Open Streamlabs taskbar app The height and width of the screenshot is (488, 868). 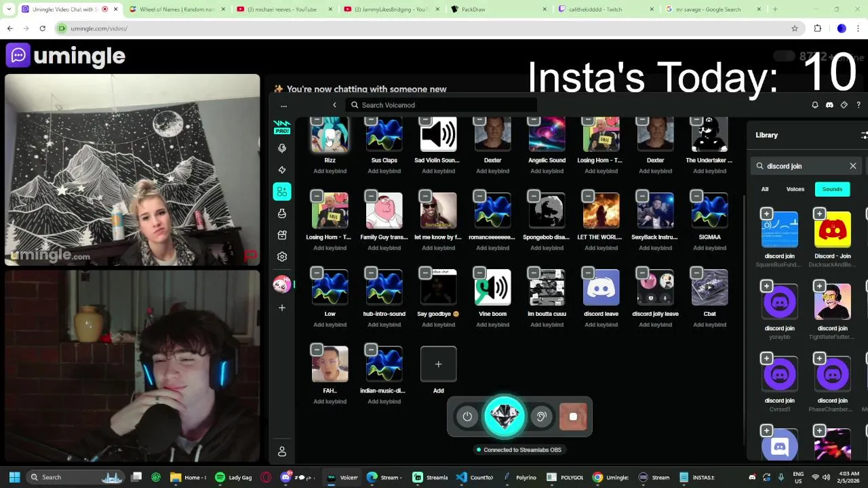(x=429, y=477)
